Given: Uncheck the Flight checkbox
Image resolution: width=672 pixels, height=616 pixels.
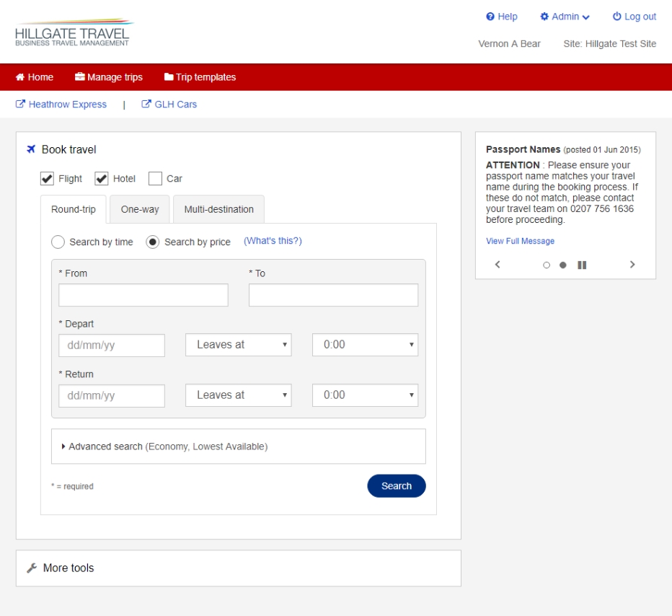Looking at the screenshot, I should click(48, 179).
